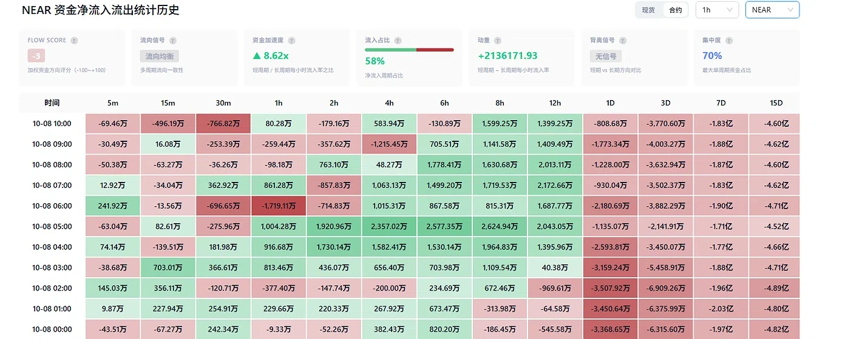This screenshot has width=868, height=339.
Task: Click the 4h column header
Action: pos(389,103)
